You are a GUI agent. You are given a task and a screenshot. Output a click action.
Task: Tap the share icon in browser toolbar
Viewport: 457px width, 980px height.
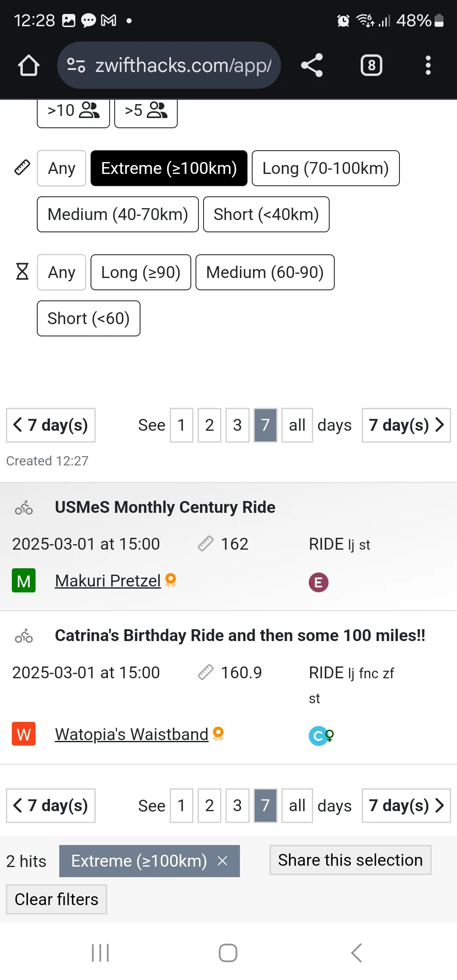312,66
